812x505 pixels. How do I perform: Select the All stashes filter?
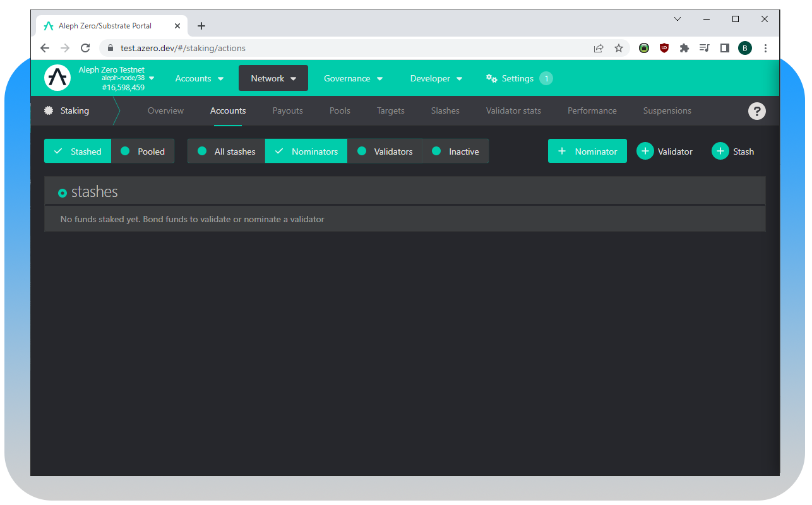click(226, 151)
